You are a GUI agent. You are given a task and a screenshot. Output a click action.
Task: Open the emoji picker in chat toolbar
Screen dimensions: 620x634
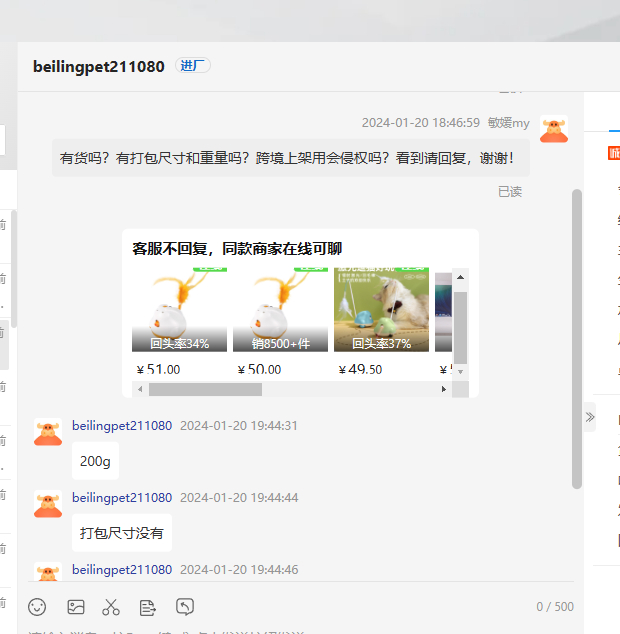pyautogui.click(x=37, y=606)
